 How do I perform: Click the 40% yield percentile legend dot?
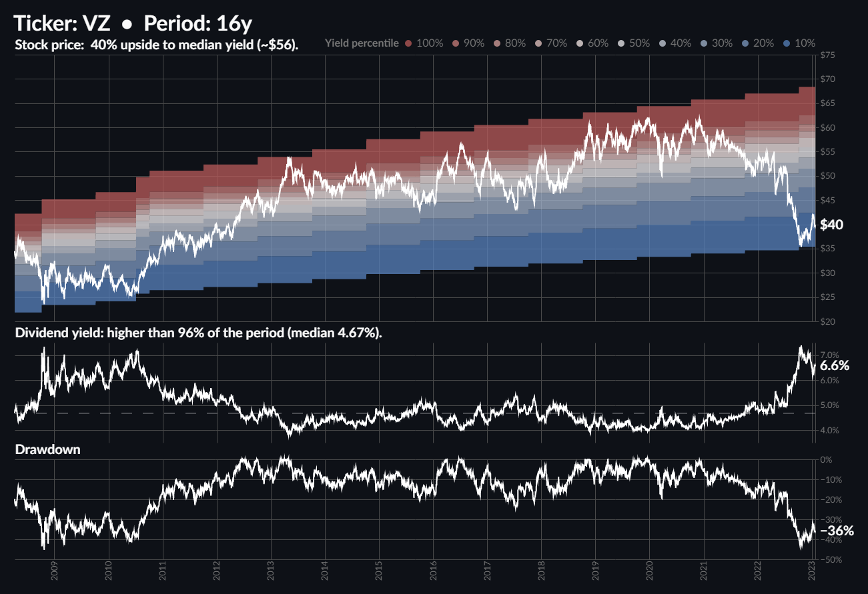(663, 43)
